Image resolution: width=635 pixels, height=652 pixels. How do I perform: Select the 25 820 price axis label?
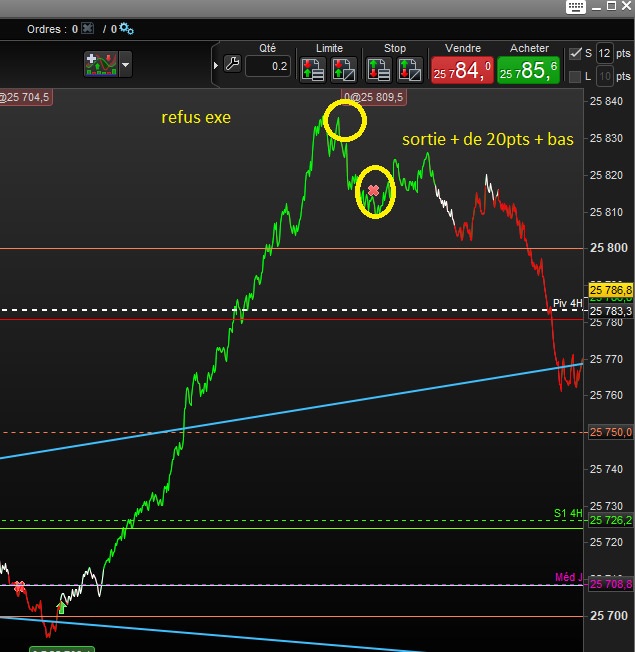point(606,175)
